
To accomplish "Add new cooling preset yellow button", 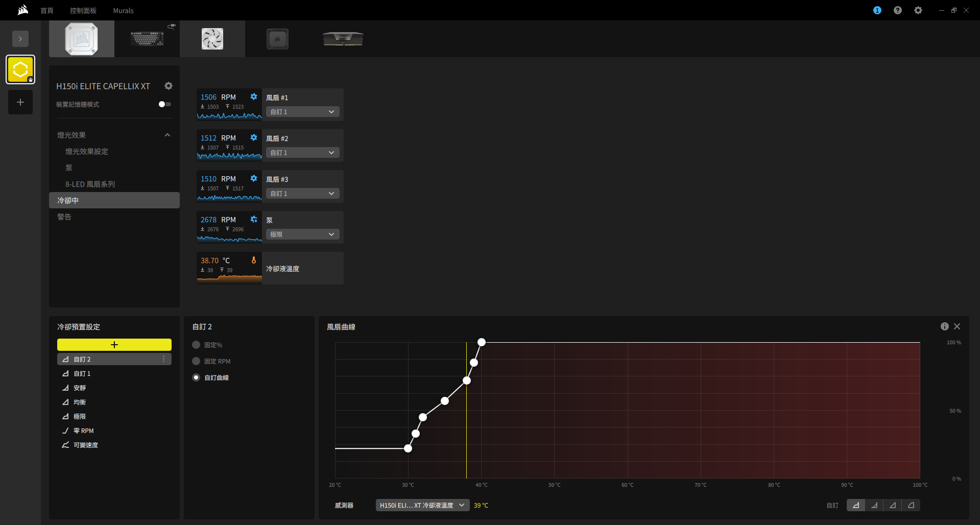I will (x=114, y=345).
